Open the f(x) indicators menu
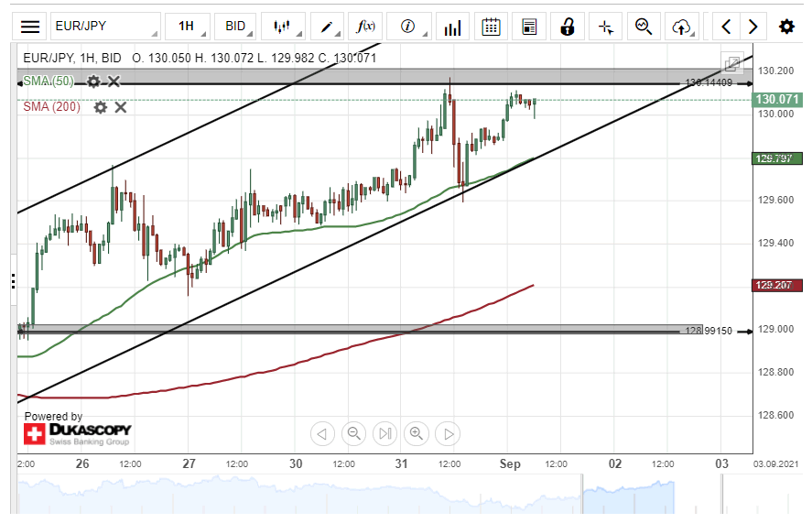The height and width of the screenshot is (523, 812). click(365, 27)
